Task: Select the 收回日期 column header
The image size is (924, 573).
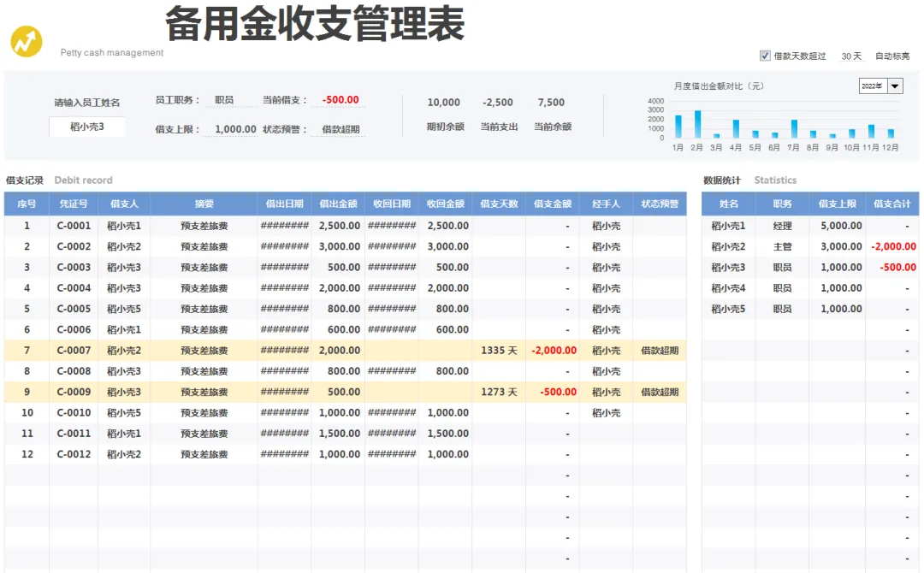Action: [x=392, y=204]
